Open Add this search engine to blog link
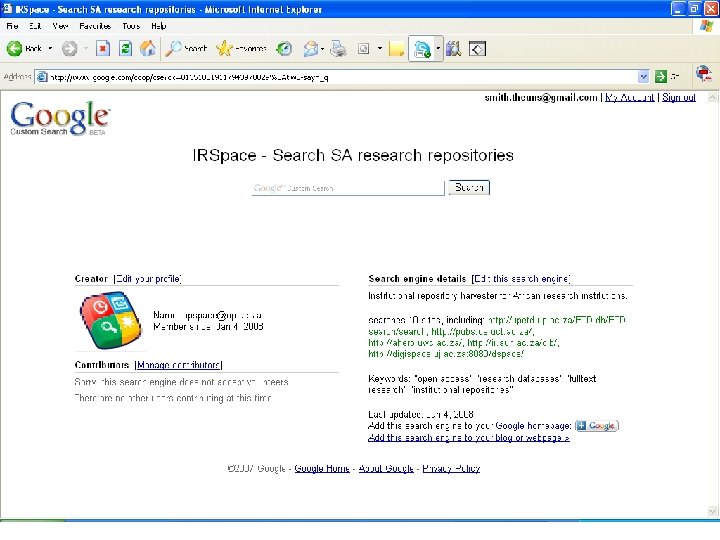Viewport: 720px width, 540px height. pyautogui.click(x=469, y=438)
